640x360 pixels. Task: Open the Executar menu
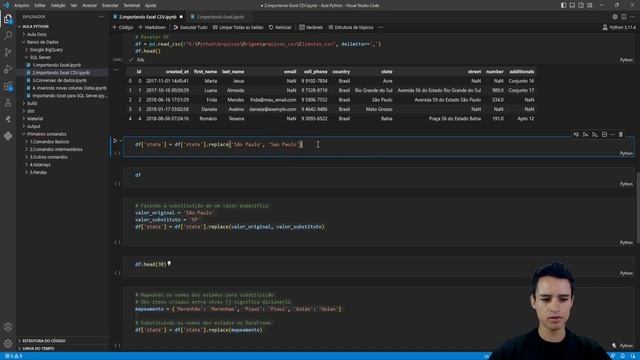110,5
